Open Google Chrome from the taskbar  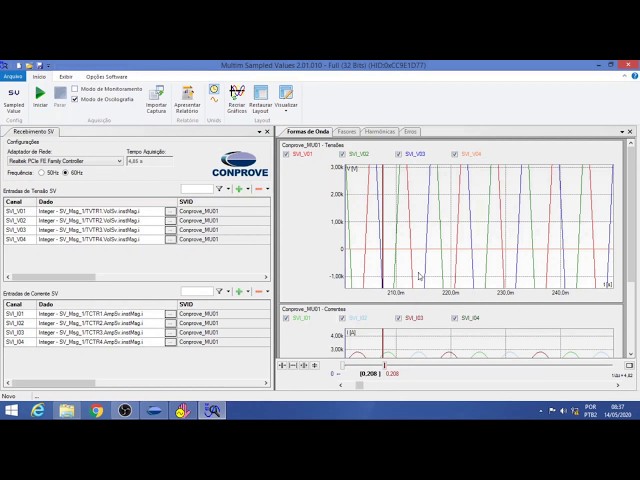(96, 410)
